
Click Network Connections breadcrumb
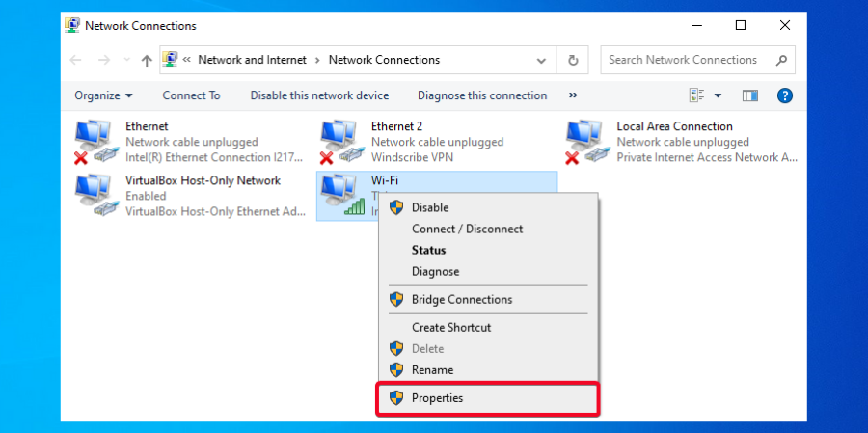tap(384, 60)
